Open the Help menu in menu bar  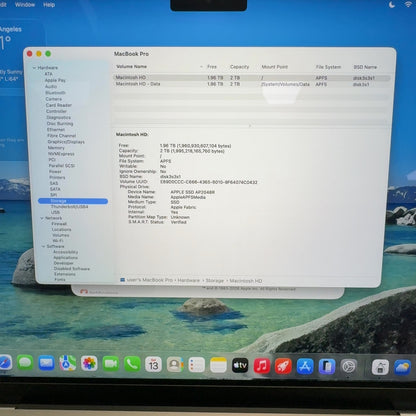(x=49, y=5)
